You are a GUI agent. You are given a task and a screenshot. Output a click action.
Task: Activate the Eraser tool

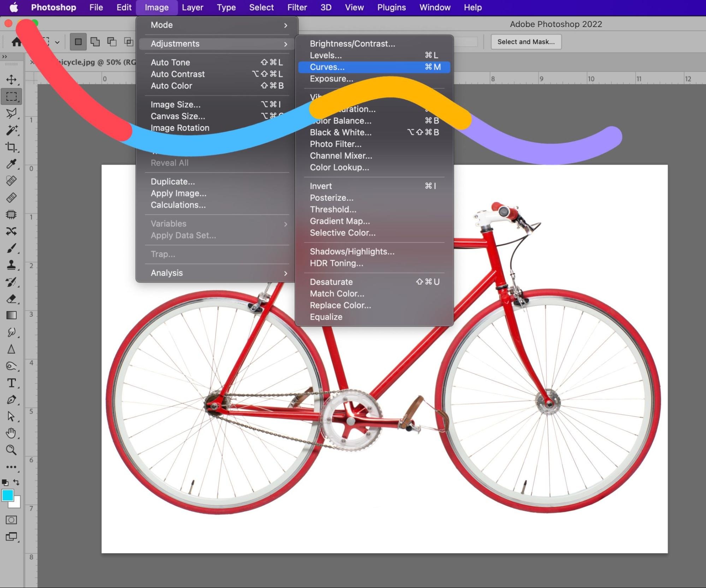[x=11, y=299]
